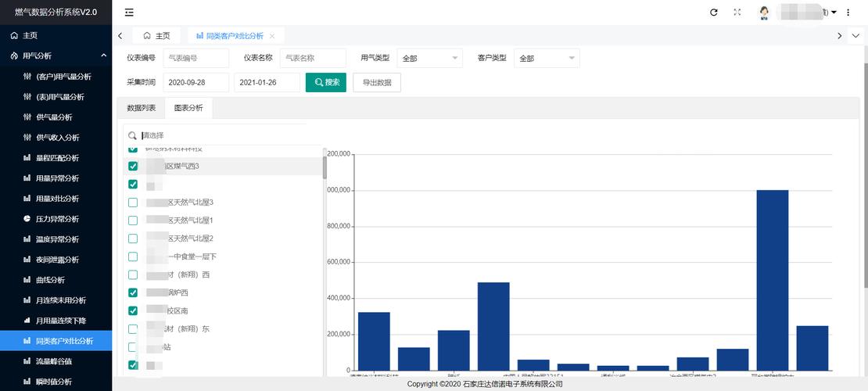Click the icon beside 供气收入分析
868x391 pixels.
27,138
